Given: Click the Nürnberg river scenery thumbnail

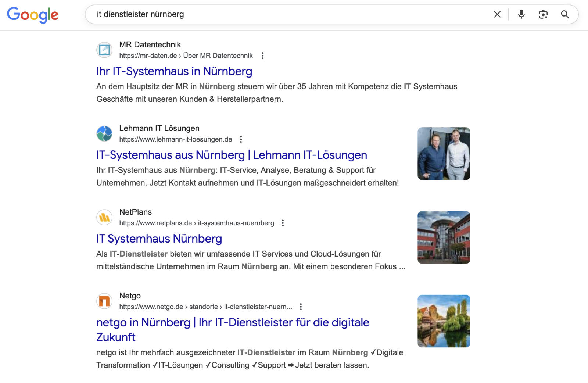Looking at the screenshot, I should 444,321.
